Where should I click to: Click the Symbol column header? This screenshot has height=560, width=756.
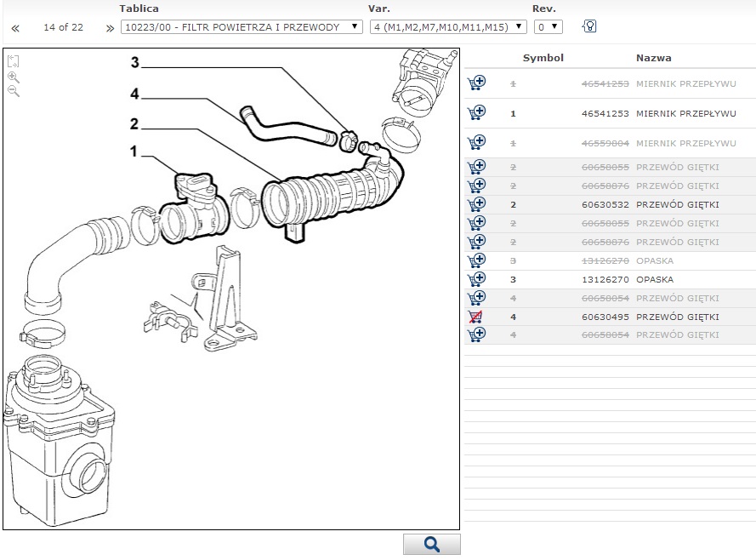pos(543,58)
